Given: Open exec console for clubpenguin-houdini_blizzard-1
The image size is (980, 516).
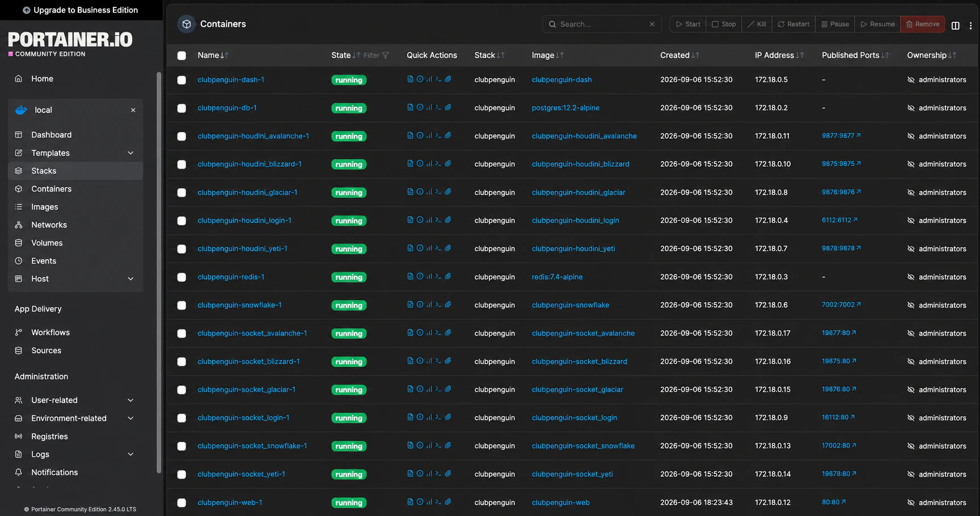Looking at the screenshot, I should tap(438, 164).
